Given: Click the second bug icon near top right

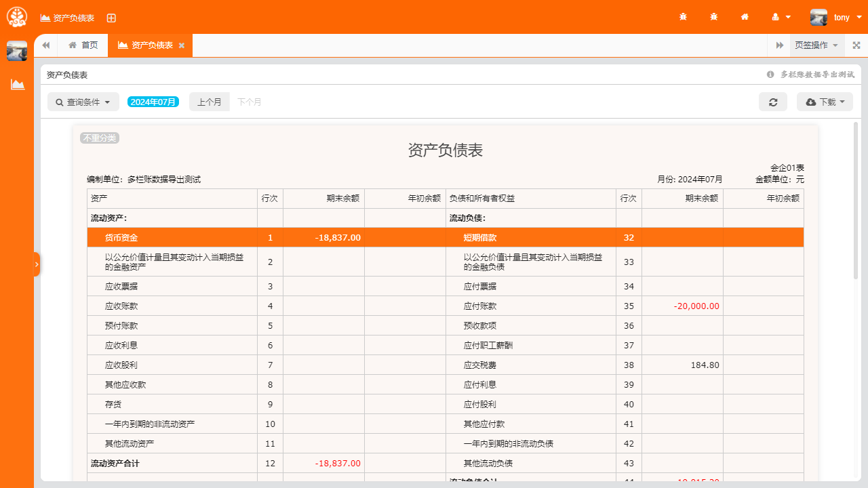Looking at the screenshot, I should [713, 17].
